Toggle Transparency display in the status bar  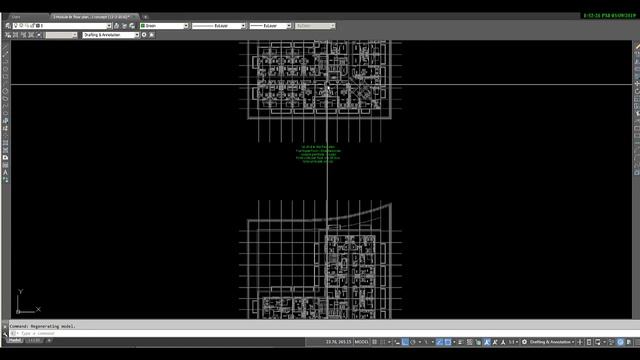tap(469, 342)
